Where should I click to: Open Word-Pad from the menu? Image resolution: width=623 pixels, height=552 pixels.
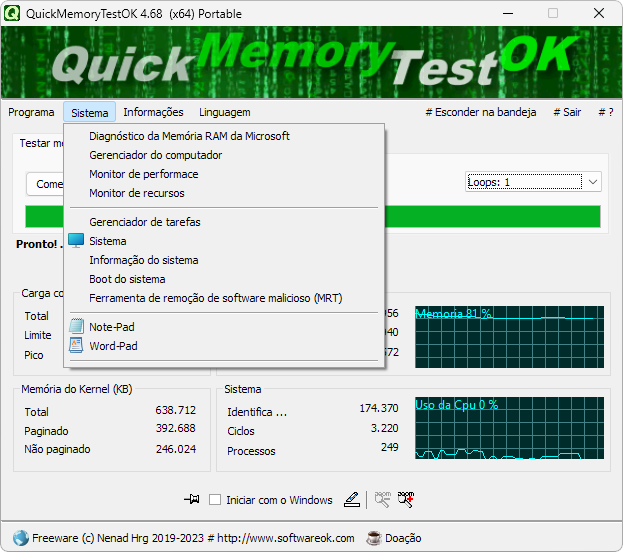[224, 346]
